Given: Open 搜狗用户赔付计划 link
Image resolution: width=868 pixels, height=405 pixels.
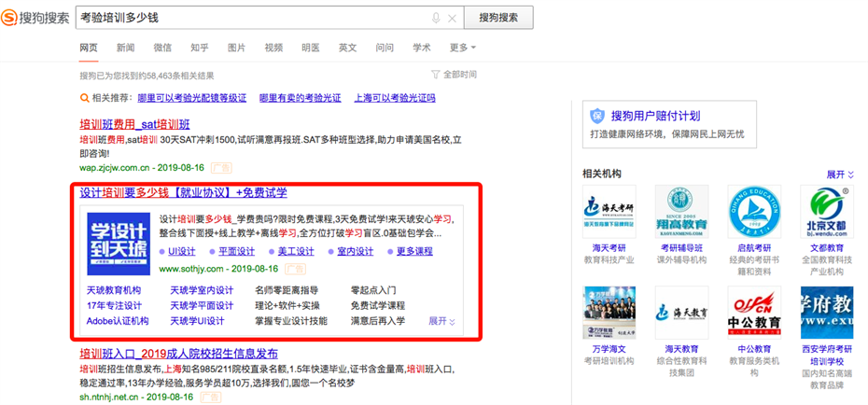Looking at the screenshot, I should [655, 116].
